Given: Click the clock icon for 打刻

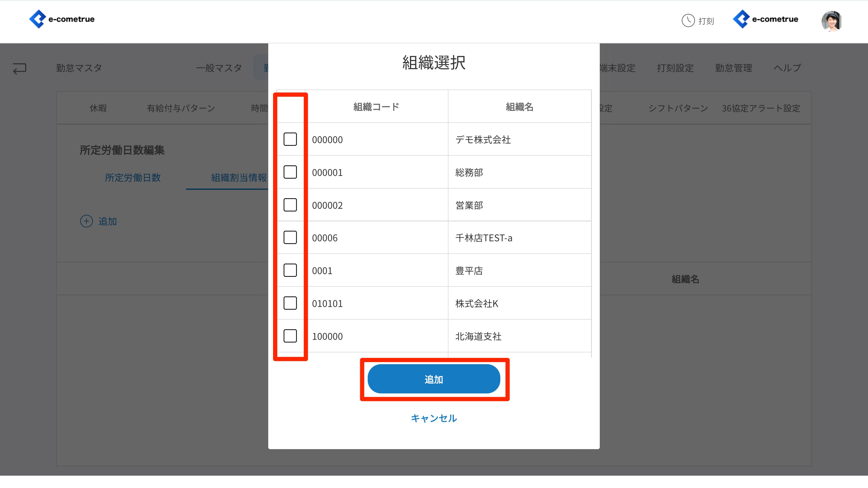Looking at the screenshot, I should tap(688, 20).
